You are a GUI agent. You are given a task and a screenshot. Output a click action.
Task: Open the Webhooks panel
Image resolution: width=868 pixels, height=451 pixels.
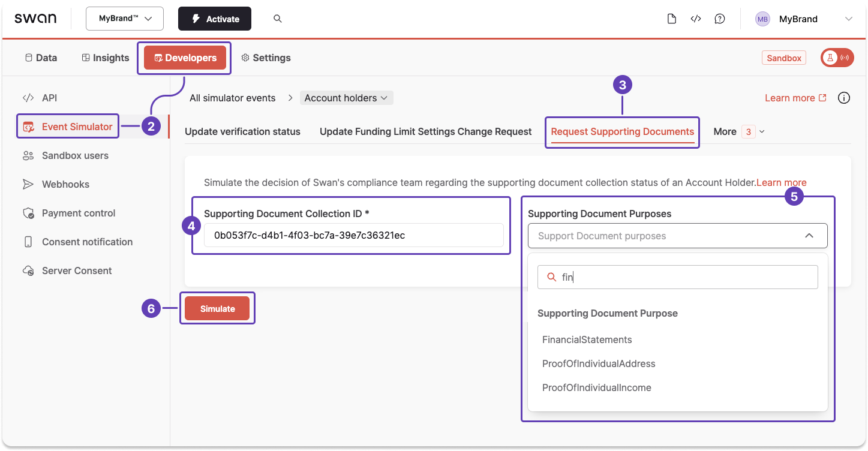coord(65,184)
